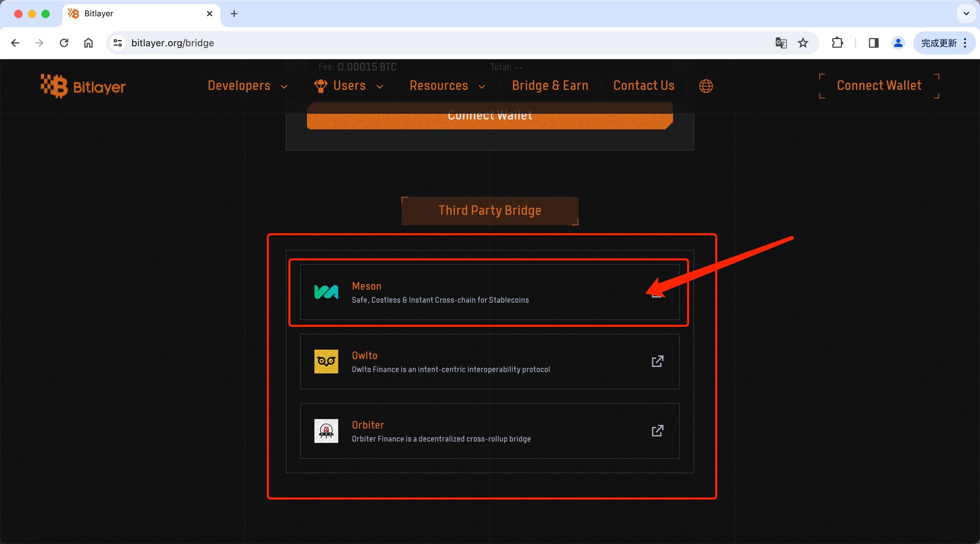Click the Third Party Bridge heading button
This screenshot has height=544, width=980.
(490, 210)
